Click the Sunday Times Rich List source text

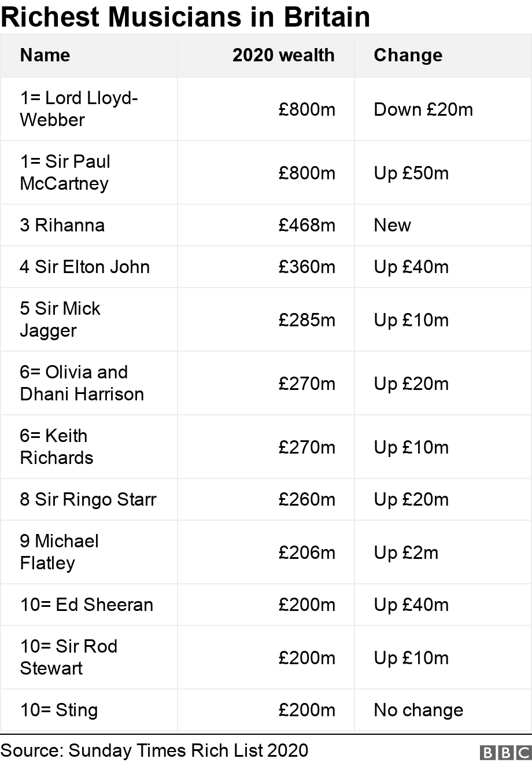154,750
